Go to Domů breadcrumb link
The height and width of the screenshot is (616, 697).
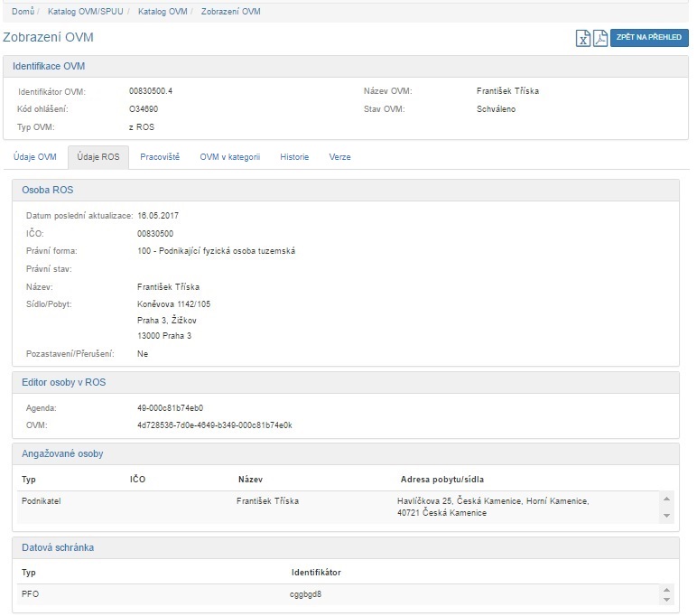click(x=23, y=12)
